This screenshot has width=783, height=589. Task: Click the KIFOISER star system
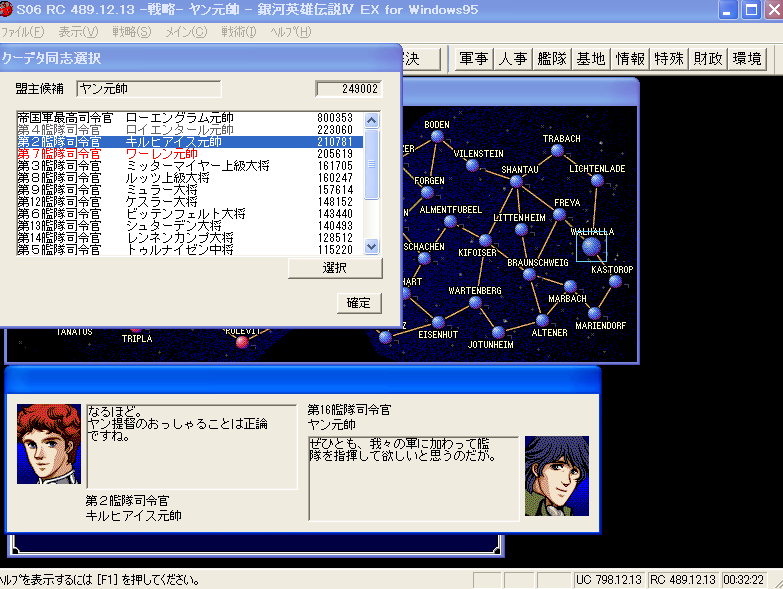(485, 241)
